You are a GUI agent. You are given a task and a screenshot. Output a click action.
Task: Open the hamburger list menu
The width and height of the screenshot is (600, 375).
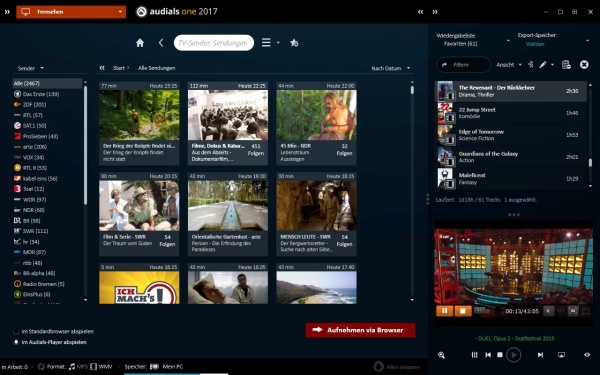266,42
